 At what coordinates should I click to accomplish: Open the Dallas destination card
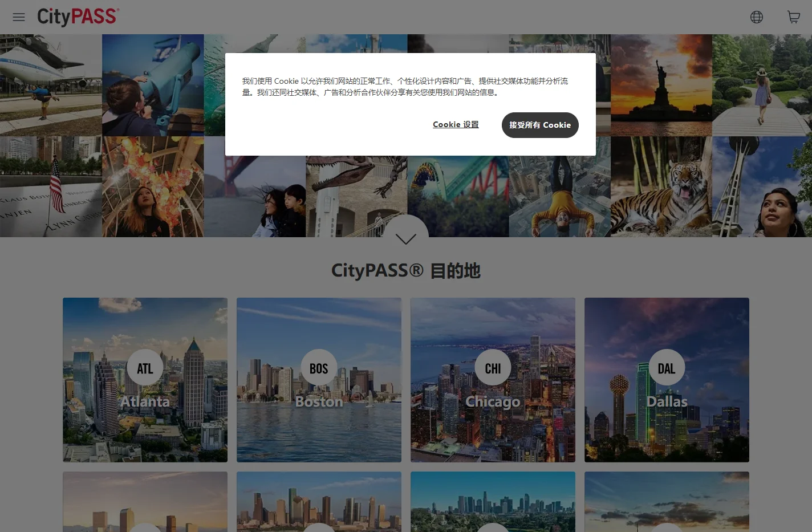[667, 380]
